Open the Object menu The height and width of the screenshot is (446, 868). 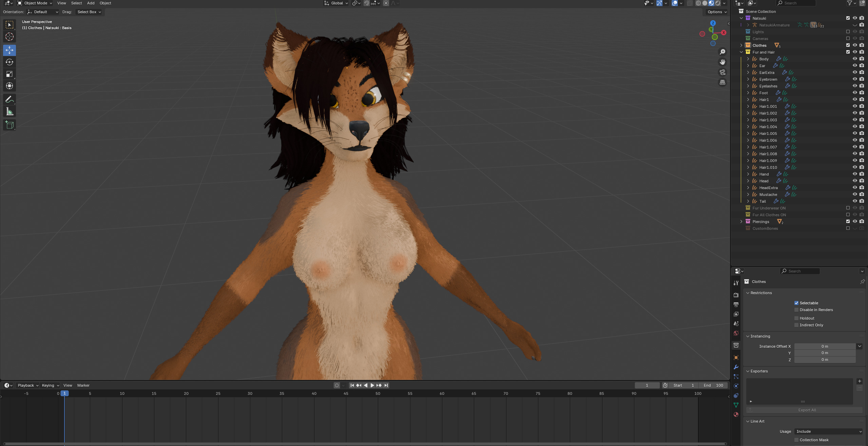105,3
